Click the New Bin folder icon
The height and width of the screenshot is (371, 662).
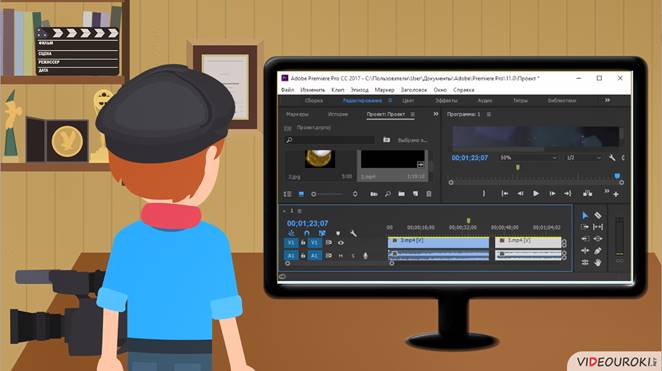[x=402, y=194]
